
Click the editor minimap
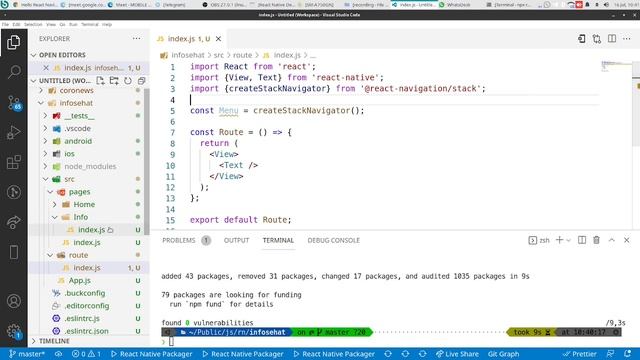(x=616, y=67)
